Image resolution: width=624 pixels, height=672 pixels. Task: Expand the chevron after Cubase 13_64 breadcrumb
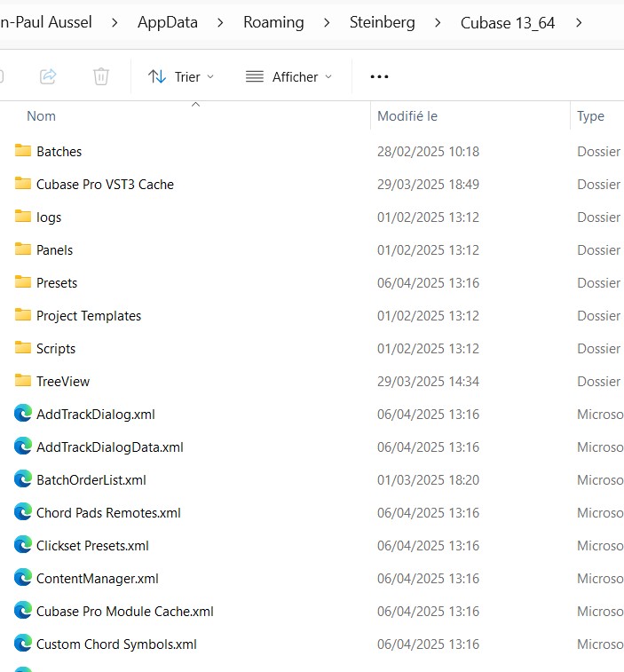pyautogui.click(x=579, y=23)
